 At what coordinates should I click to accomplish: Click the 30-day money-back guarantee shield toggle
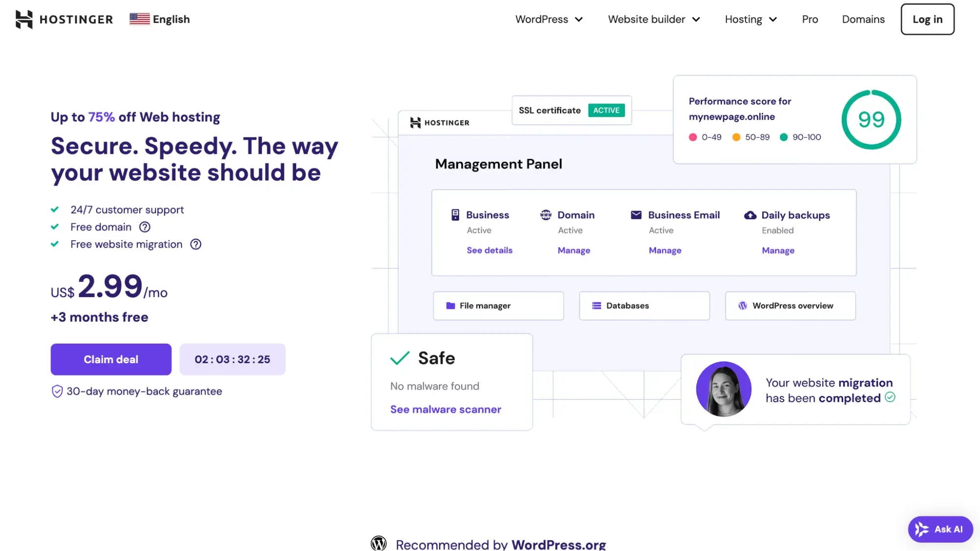57,391
